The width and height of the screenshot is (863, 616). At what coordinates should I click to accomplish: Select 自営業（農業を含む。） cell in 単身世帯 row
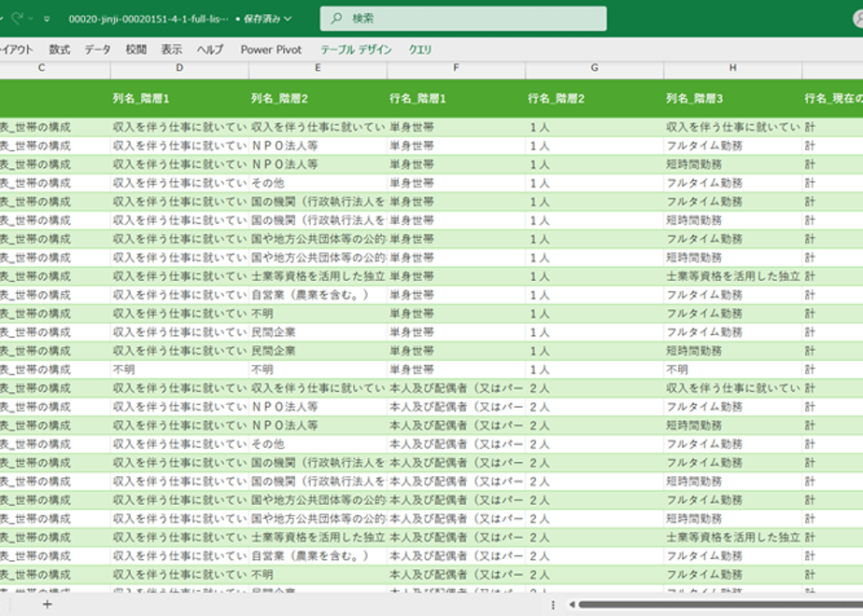click(x=318, y=295)
